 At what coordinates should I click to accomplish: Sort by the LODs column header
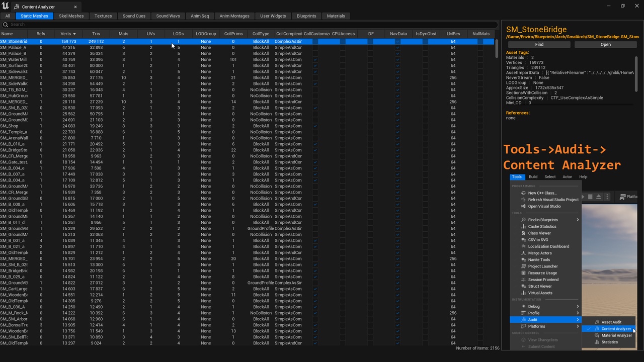pyautogui.click(x=178, y=34)
